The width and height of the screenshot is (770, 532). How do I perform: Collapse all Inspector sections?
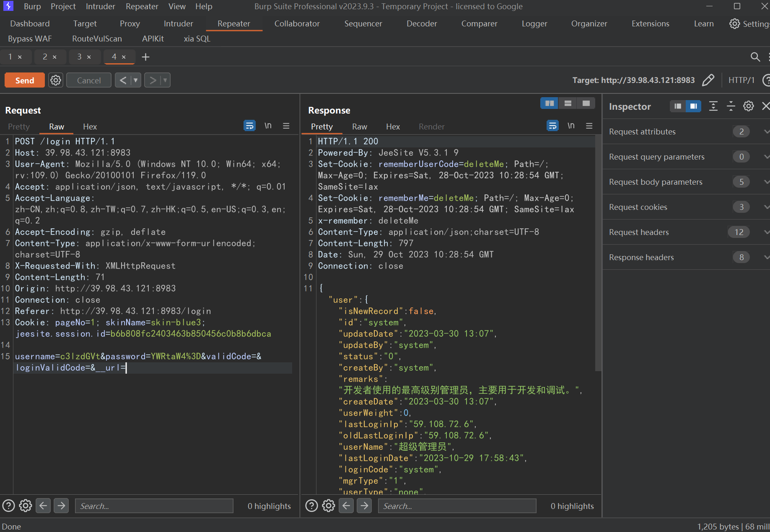point(731,106)
